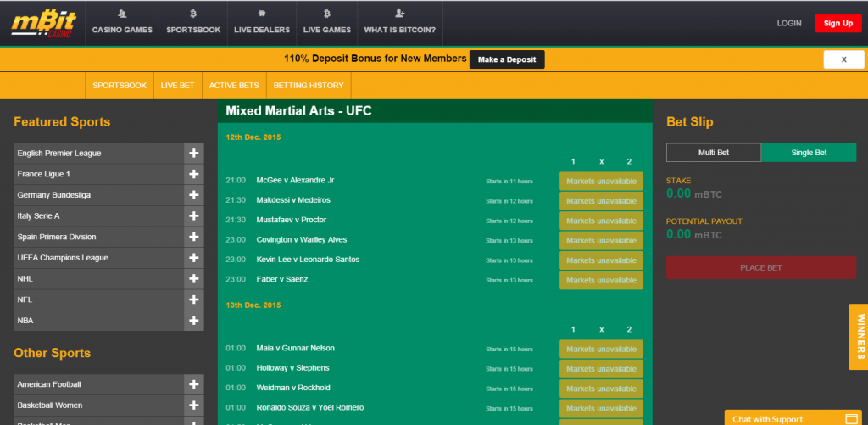
Task: Expand Germany Bundesliga plus button
Action: [x=194, y=195]
